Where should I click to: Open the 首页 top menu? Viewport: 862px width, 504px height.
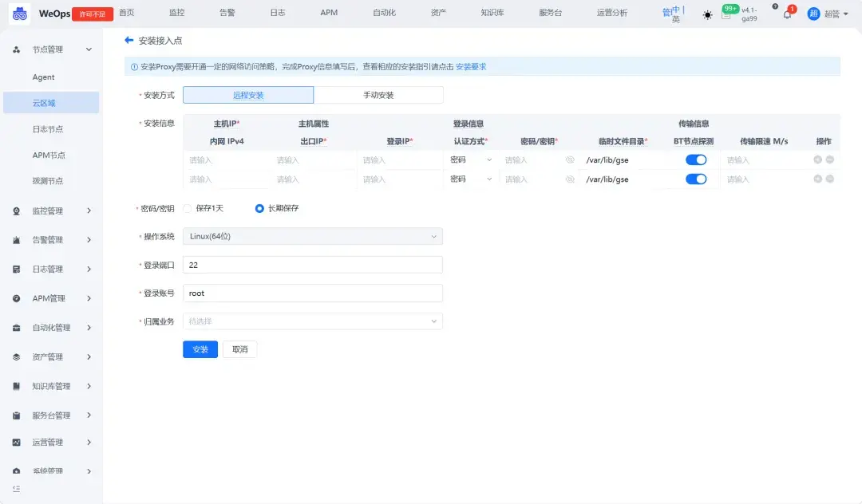pos(126,12)
